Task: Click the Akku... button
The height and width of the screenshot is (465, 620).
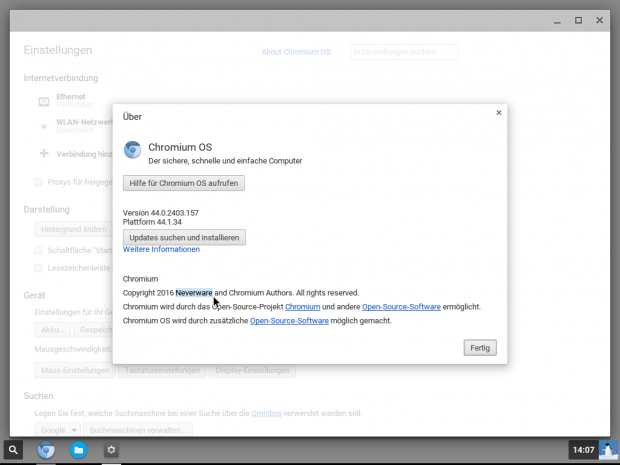Action: pyautogui.click(x=53, y=330)
